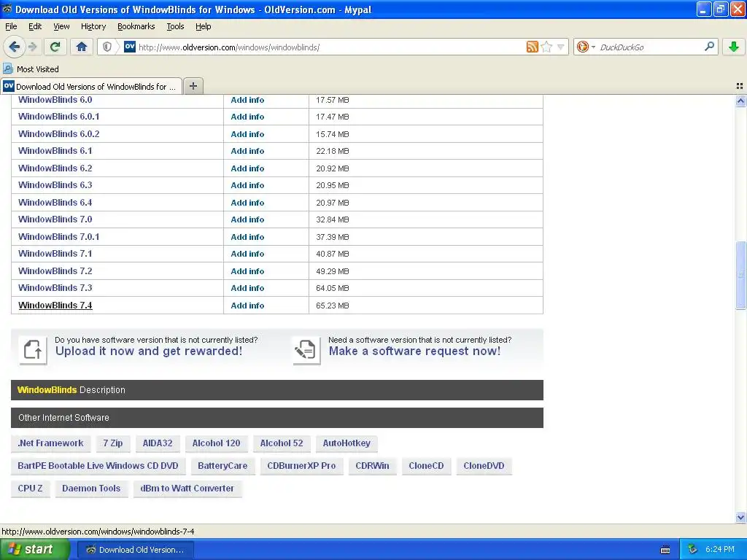Click the software request icon
Image resolution: width=747 pixels, height=560 pixels.
point(306,350)
